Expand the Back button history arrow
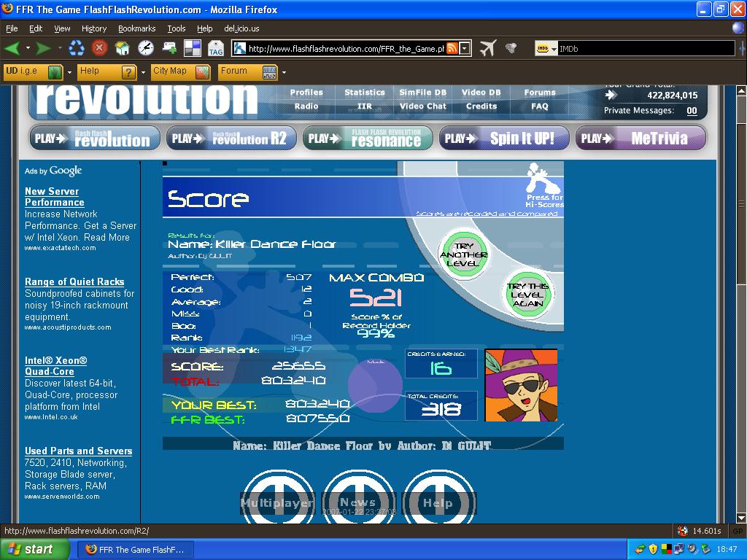 [x=28, y=48]
